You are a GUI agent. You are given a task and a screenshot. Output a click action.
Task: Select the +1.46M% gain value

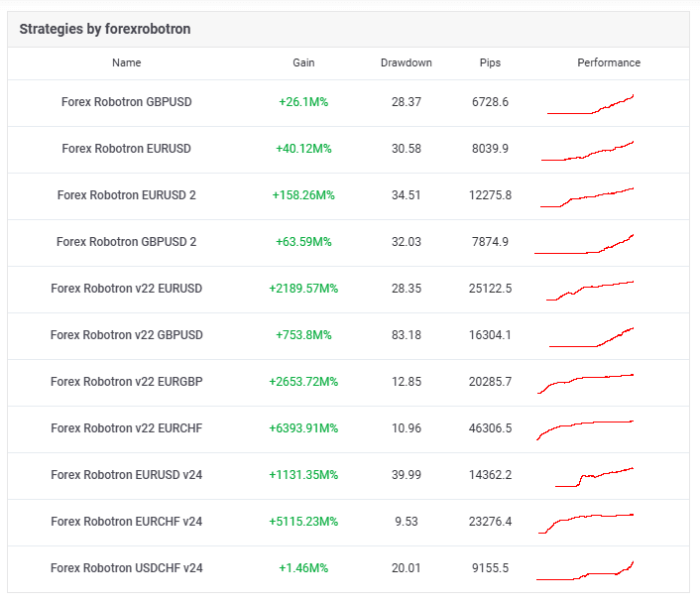click(303, 567)
